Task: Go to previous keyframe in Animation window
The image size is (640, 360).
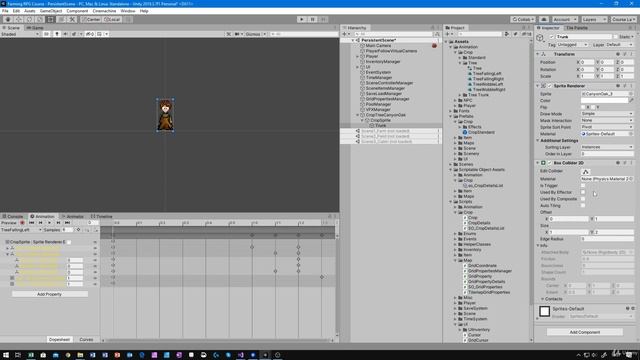Action: point(40,223)
